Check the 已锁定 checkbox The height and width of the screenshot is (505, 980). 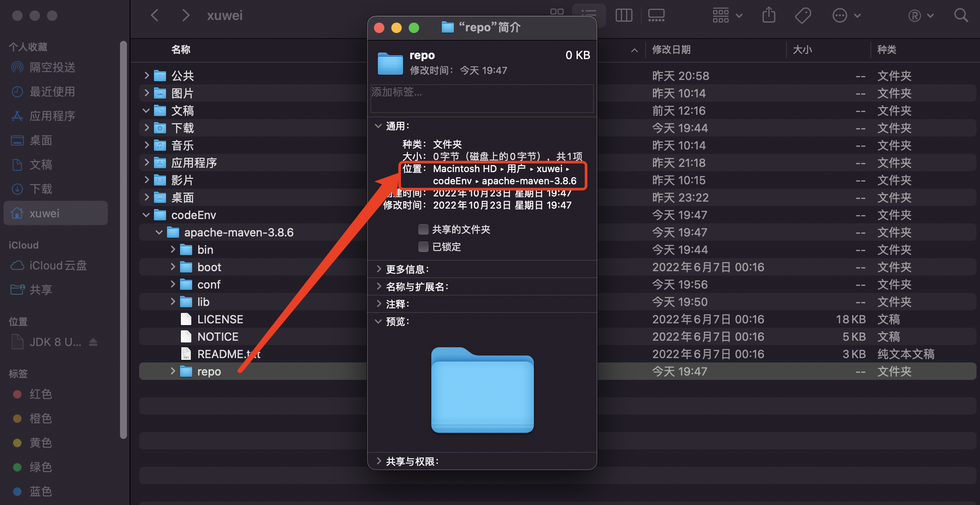[423, 247]
